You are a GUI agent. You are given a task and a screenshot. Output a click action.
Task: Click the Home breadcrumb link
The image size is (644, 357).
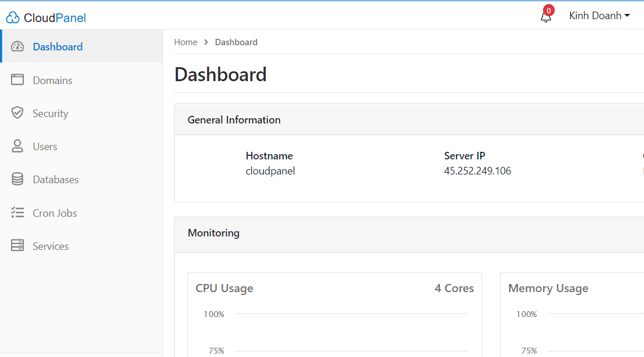pos(186,42)
